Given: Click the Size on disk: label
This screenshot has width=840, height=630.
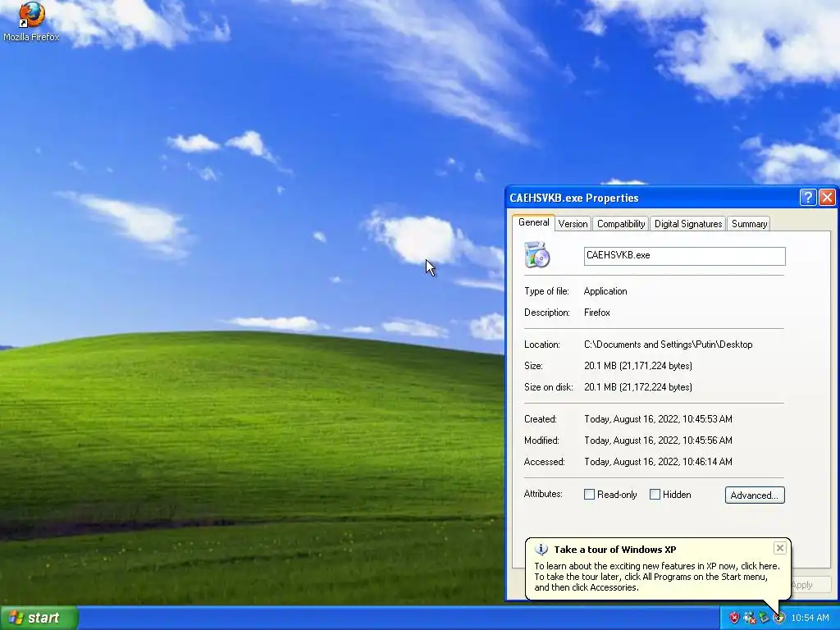Looking at the screenshot, I should tap(549, 387).
